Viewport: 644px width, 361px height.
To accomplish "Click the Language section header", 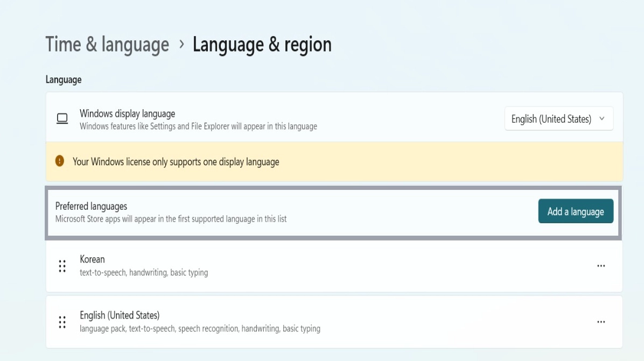I will 63,79.
